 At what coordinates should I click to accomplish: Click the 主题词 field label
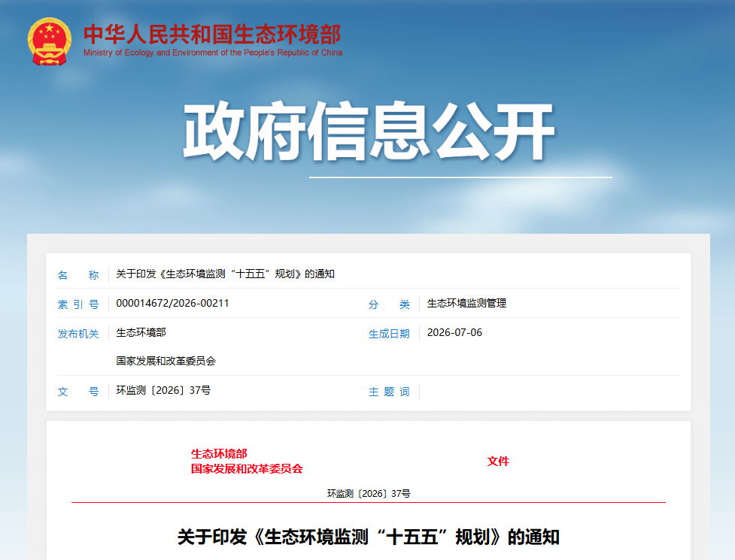[389, 392]
